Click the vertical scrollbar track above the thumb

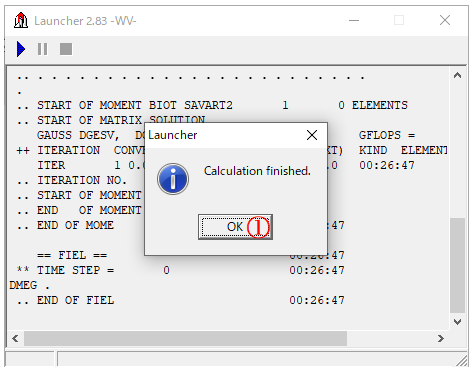tap(457, 150)
